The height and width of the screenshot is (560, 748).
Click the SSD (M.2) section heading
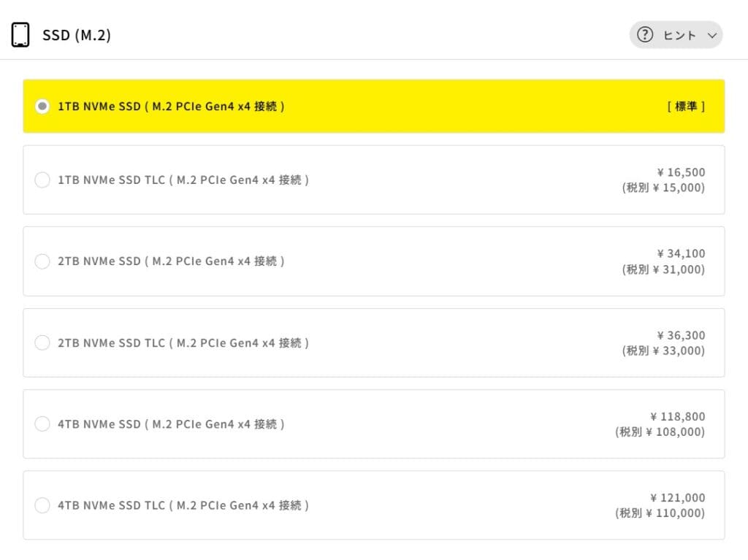pos(77,35)
